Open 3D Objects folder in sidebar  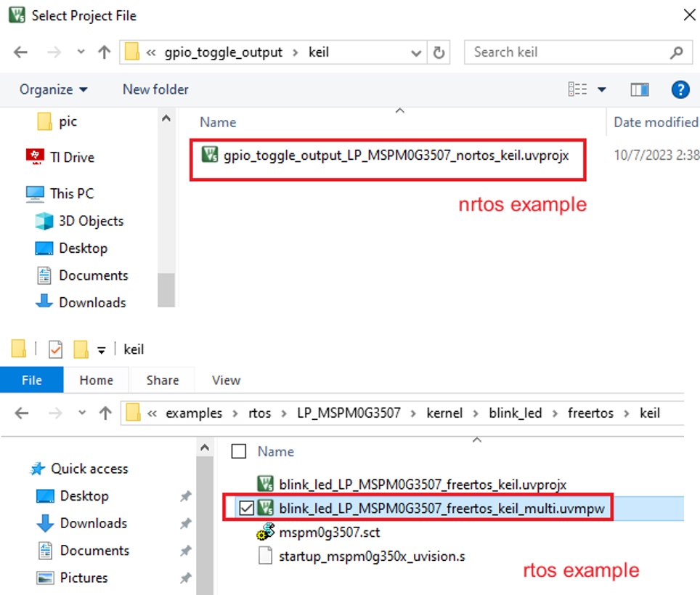coord(91,221)
